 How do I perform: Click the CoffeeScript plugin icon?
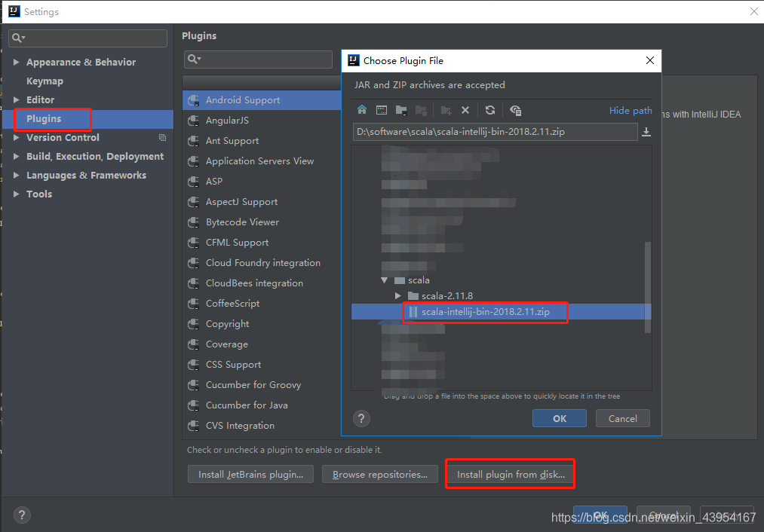[193, 304]
